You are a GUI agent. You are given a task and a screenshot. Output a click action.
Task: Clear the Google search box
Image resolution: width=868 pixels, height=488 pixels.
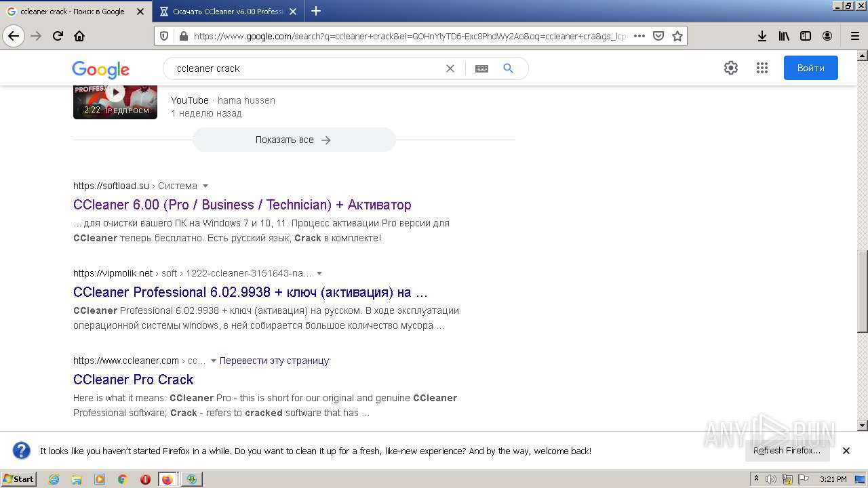pyautogui.click(x=450, y=68)
